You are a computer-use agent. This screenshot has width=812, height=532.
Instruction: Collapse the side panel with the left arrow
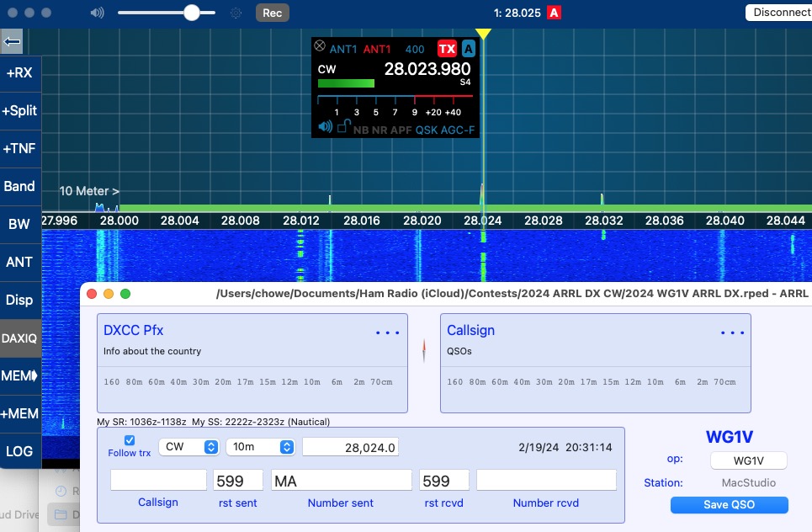point(12,41)
